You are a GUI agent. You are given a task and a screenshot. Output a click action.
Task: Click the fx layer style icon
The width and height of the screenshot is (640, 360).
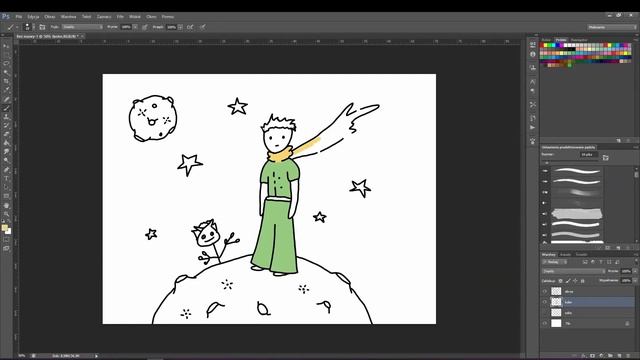click(x=583, y=356)
